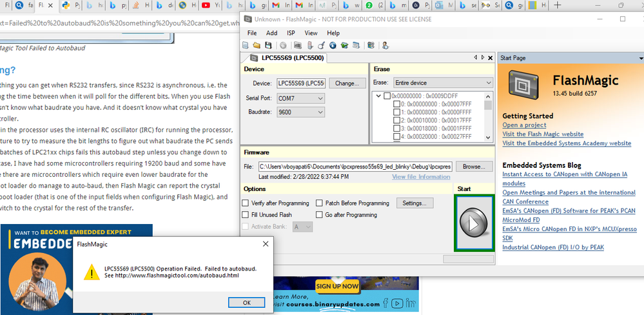Open the Add menu
644x315 pixels.
(x=271, y=33)
